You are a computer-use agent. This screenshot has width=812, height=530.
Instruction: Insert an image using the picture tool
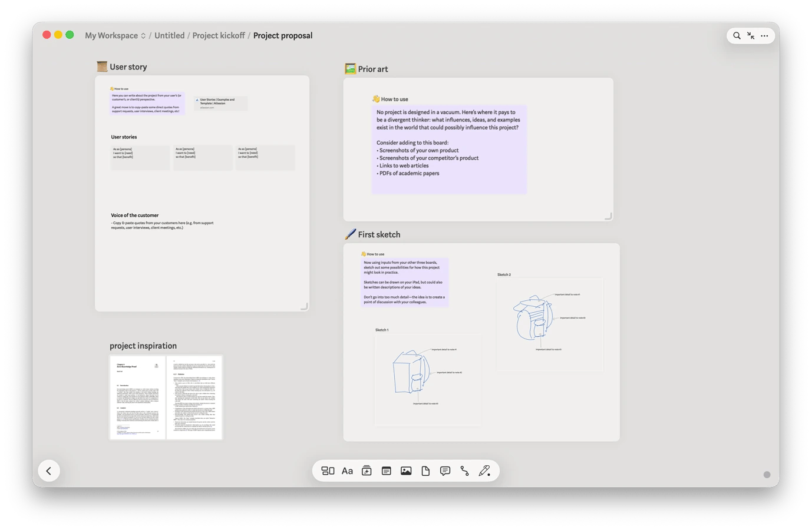tap(406, 471)
